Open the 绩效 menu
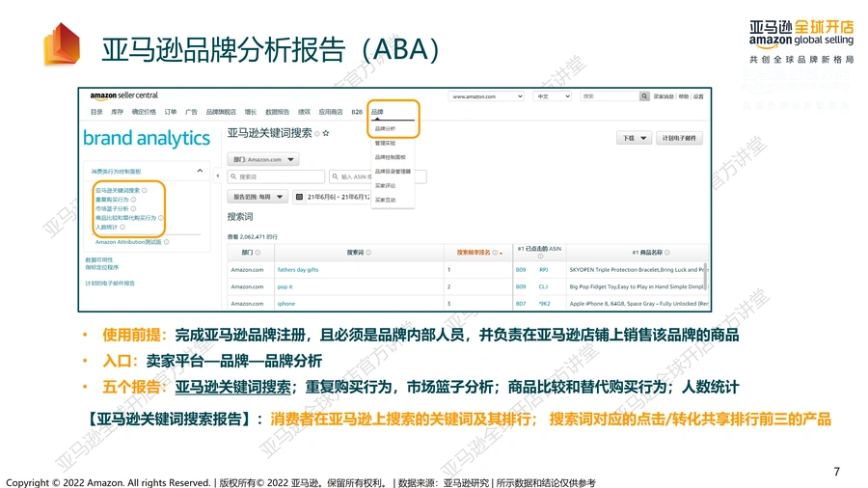Viewport: 868px width, 488px height. click(304, 112)
